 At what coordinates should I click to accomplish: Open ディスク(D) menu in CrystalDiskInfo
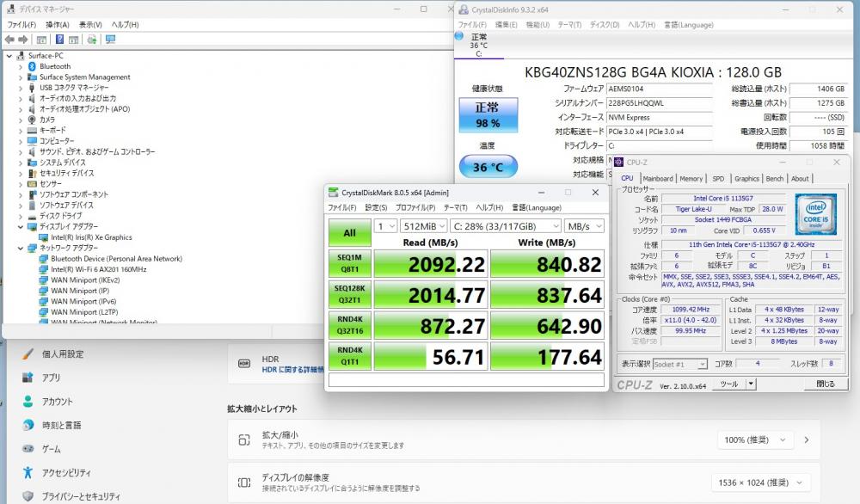click(605, 25)
